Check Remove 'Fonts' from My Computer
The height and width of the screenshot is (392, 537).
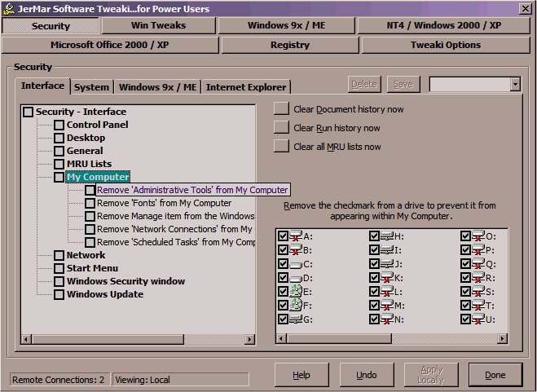90,203
